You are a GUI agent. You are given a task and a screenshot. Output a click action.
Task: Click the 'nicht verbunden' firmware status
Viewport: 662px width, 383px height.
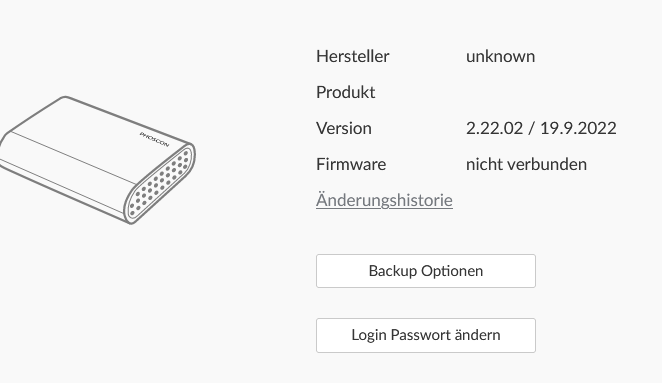click(x=526, y=164)
